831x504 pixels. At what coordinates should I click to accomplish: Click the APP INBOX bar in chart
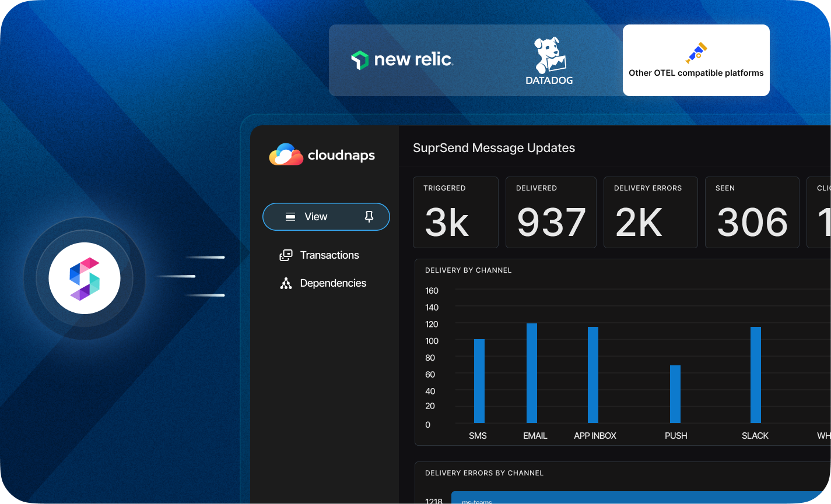coord(593,375)
